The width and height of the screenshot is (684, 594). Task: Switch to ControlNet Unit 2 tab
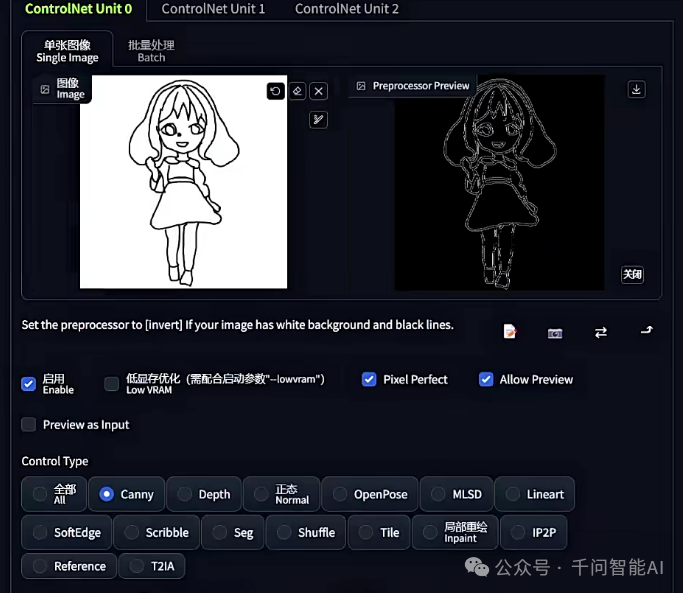[x=347, y=9]
